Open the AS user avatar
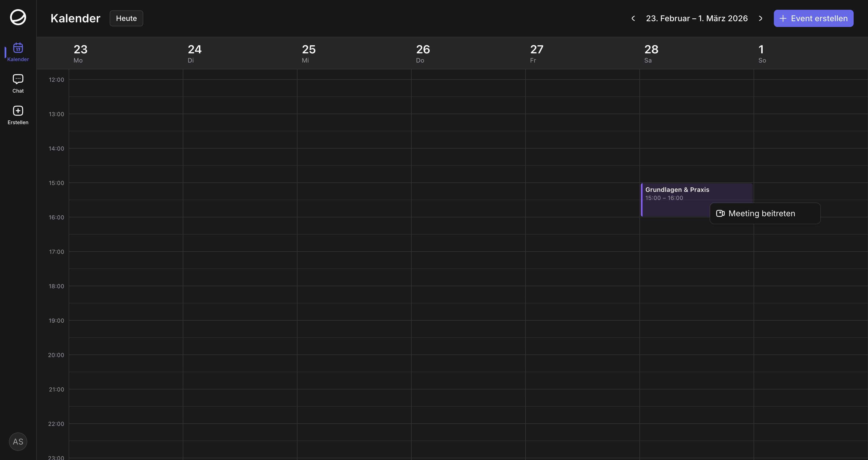The height and width of the screenshot is (460, 868). click(x=18, y=441)
